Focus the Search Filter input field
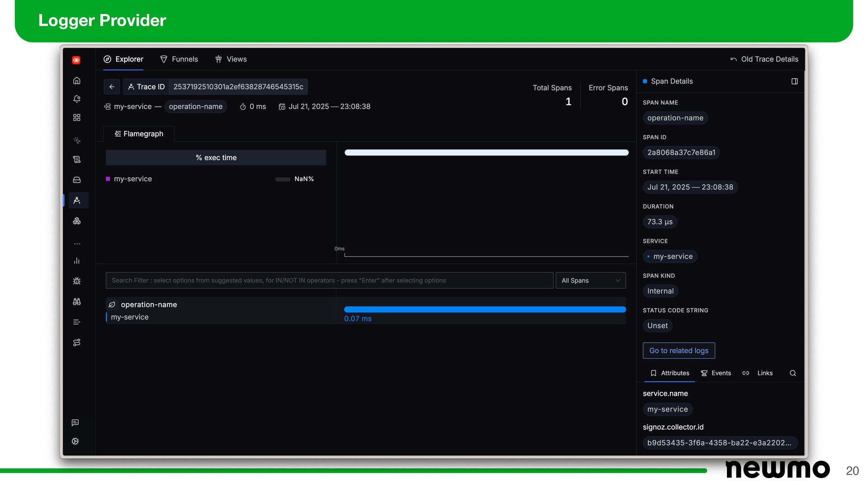 click(330, 281)
